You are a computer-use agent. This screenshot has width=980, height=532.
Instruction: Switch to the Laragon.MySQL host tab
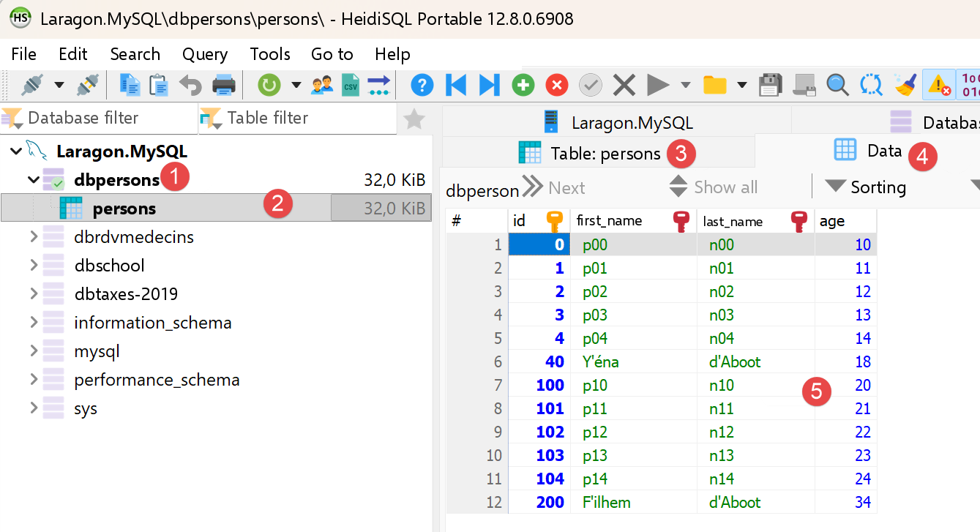tap(617, 122)
